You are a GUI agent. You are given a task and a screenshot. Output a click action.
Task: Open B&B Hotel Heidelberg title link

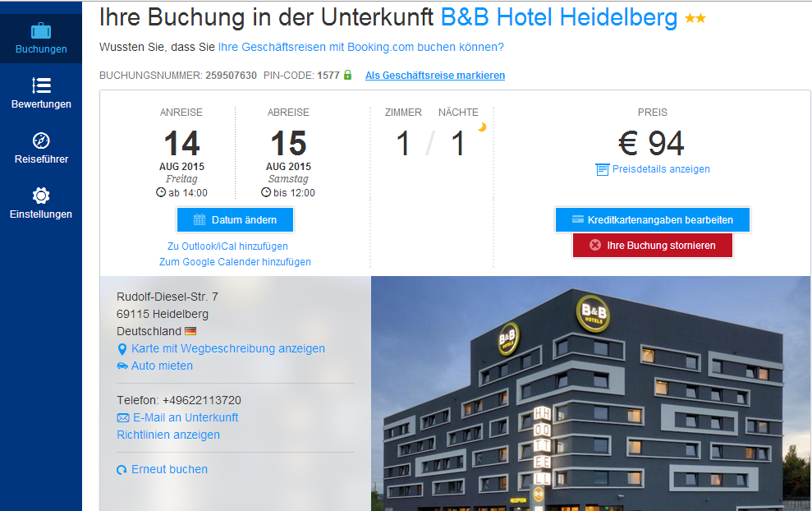(559, 17)
